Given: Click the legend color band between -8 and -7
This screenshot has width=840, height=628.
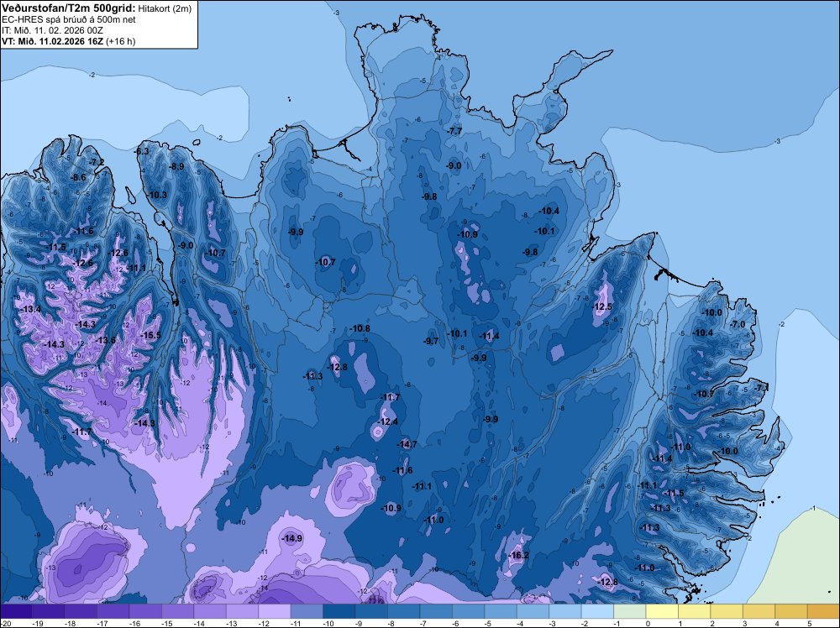Looking at the screenshot, I should click(404, 611).
